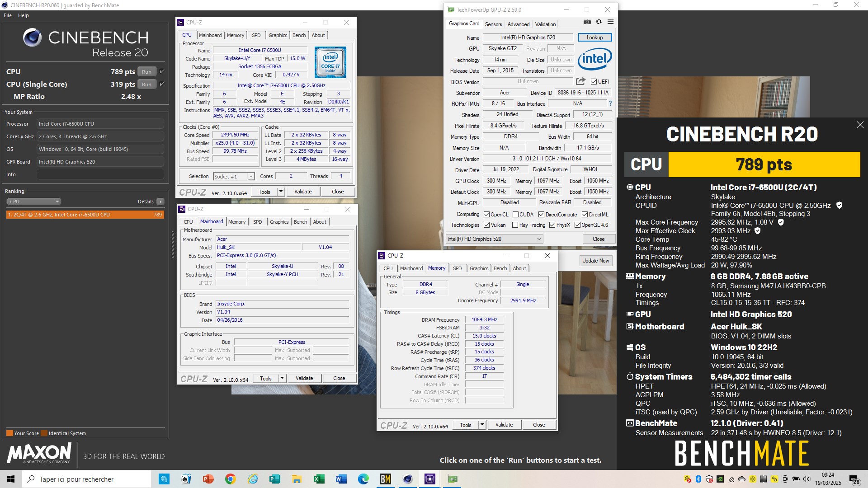The height and width of the screenshot is (488, 868).
Task: Open the Tools dropdown arrow in CPU-Z CPU window
Action: tap(281, 192)
